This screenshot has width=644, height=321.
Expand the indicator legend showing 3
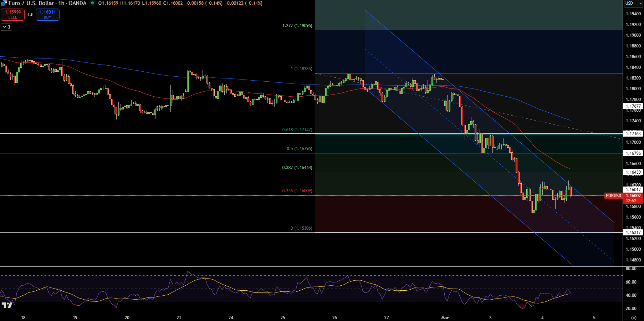(x=6, y=27)
